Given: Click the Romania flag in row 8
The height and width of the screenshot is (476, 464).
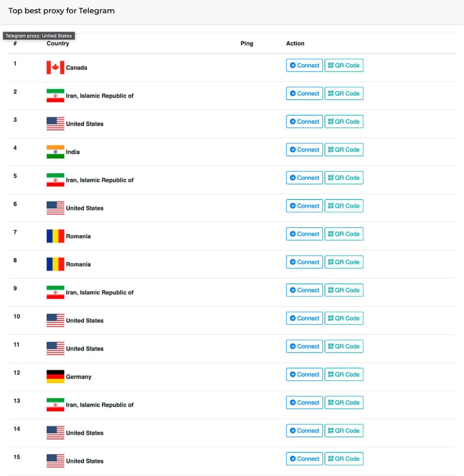Looking at the screenshot, I should coord(55,264).
